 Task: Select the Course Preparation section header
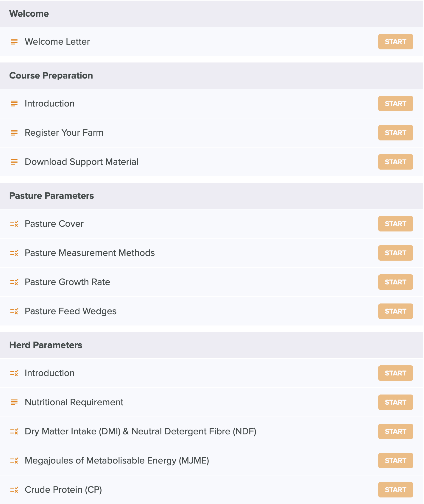(211, 76)
